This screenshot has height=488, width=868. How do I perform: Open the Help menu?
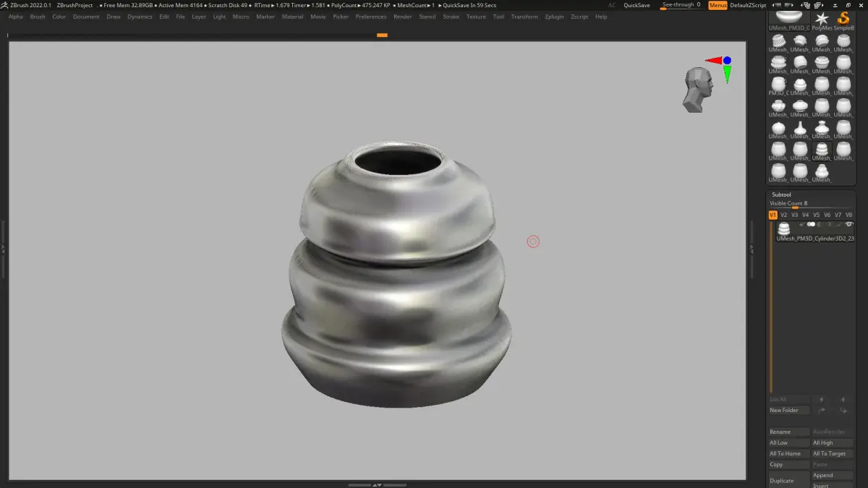coord(601,17)
